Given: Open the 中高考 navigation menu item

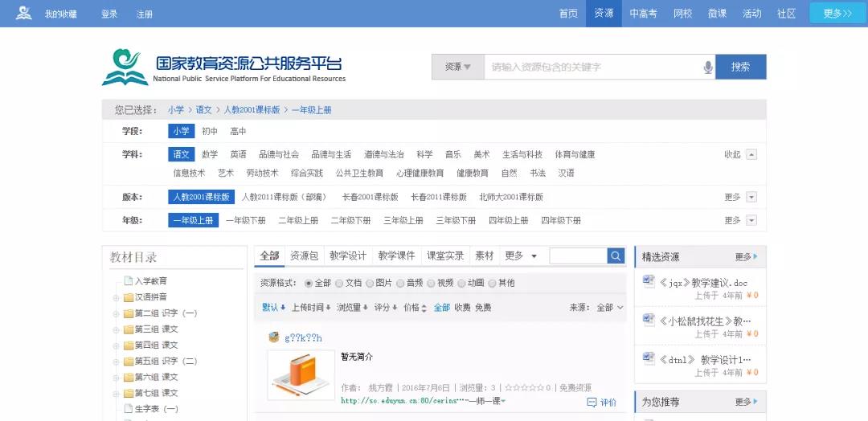Looking at the screenshot, I should click(x=643, y=14).
